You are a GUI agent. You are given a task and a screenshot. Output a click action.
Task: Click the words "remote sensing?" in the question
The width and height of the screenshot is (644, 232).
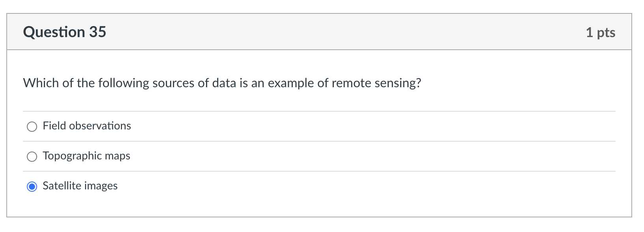pyautogui.click(x=376, y=83)
